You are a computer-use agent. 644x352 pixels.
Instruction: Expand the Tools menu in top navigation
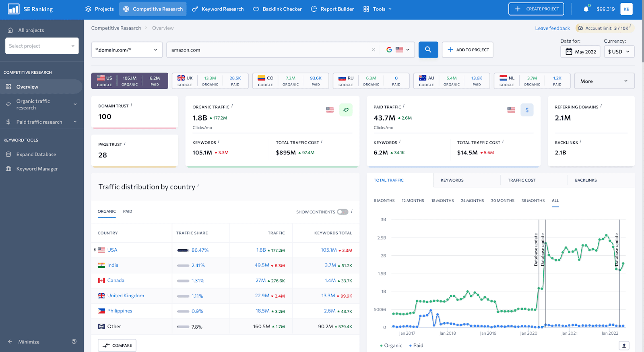tap(378, 9)
